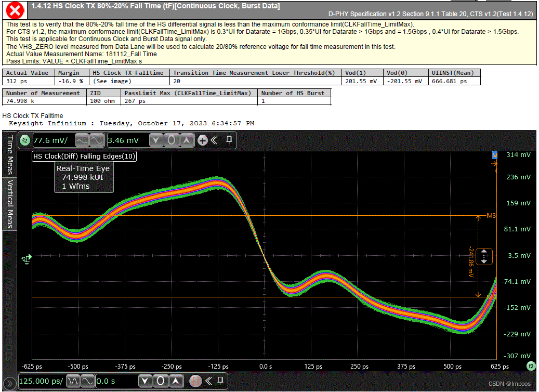Shift the horizontal position with the up arrow
The width and height of the screenshot is (539, 392).
[176, 381]
